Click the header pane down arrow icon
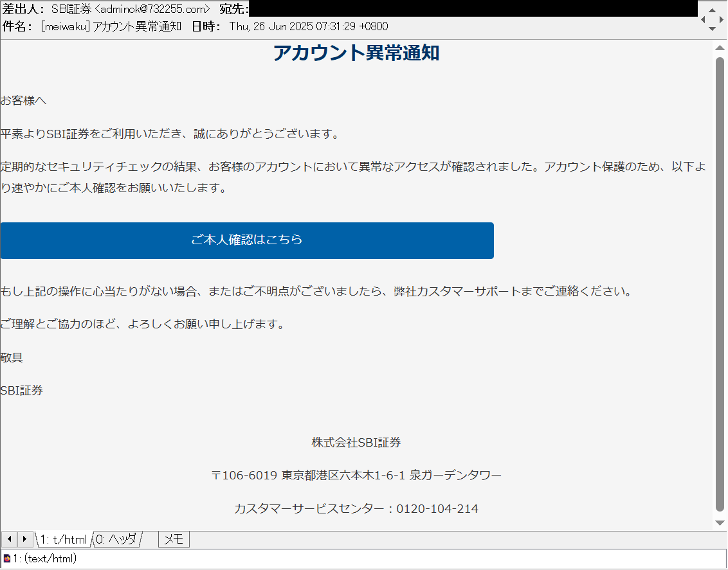 pos(712,29)
